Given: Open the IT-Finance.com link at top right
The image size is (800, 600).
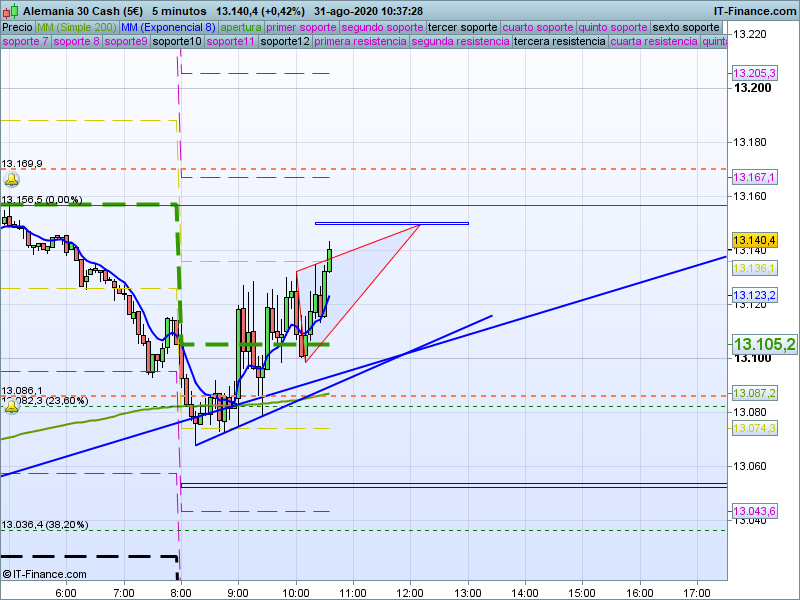Looking at the screenshot, I should [x=755, y=10].
